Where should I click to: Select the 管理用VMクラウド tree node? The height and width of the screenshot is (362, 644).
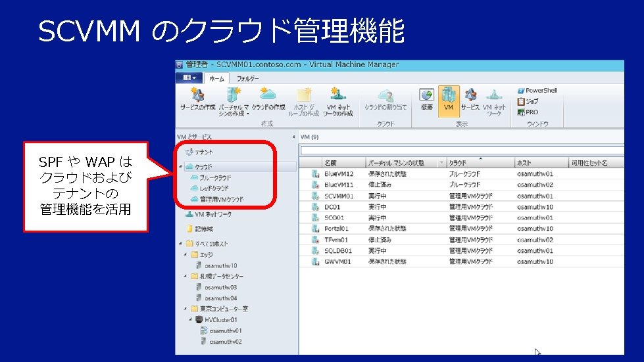[217, 199]
